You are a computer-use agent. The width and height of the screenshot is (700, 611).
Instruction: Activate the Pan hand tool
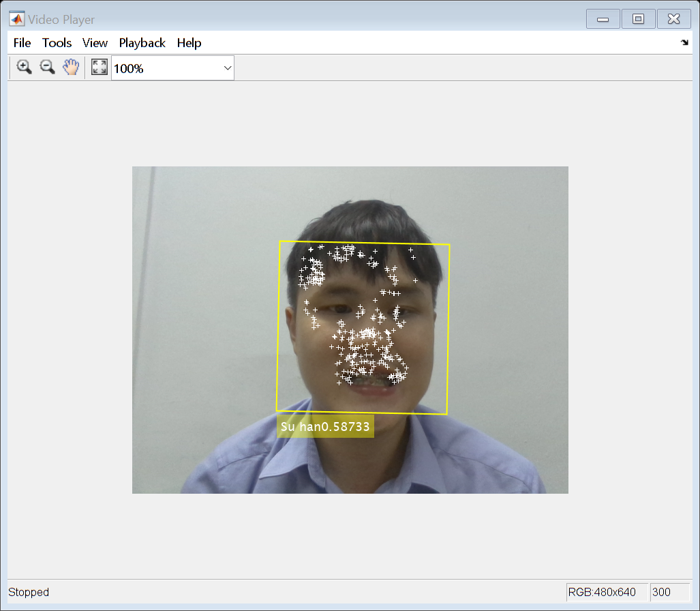point(71,68)
